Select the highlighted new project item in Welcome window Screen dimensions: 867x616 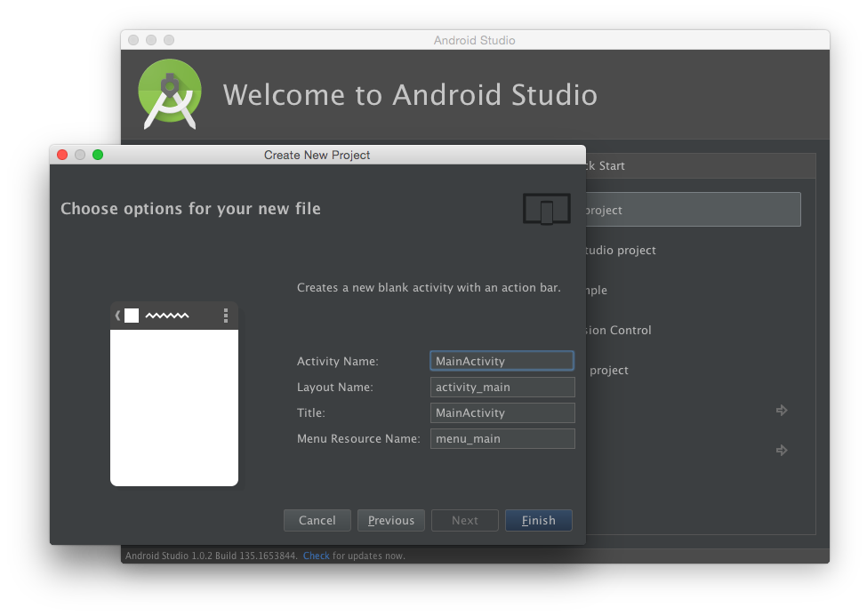pos(694,210)
